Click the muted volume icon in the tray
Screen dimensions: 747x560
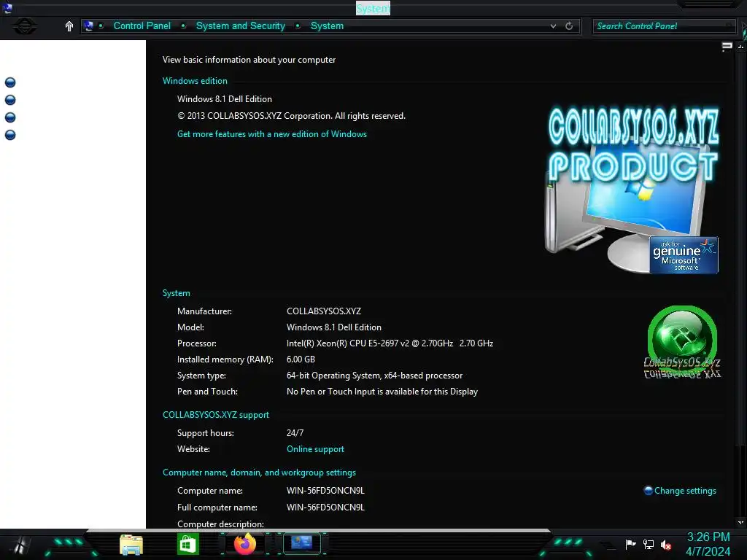(666, 545)
